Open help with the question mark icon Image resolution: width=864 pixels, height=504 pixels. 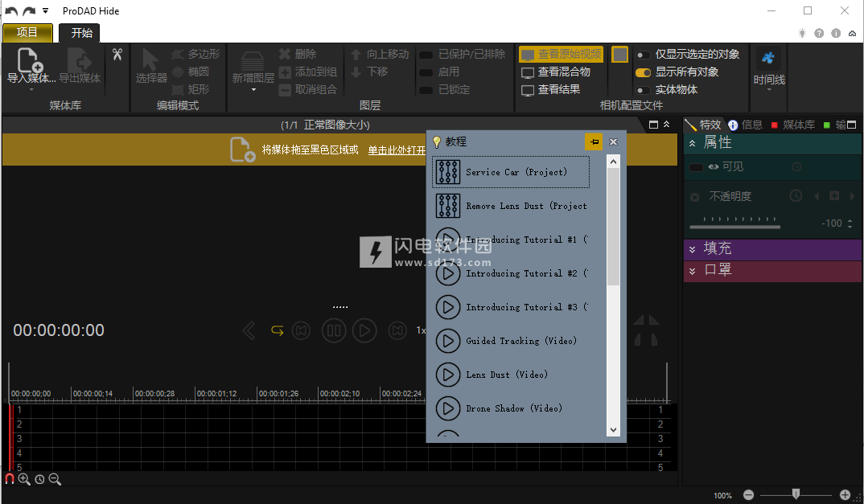point(820,33)
